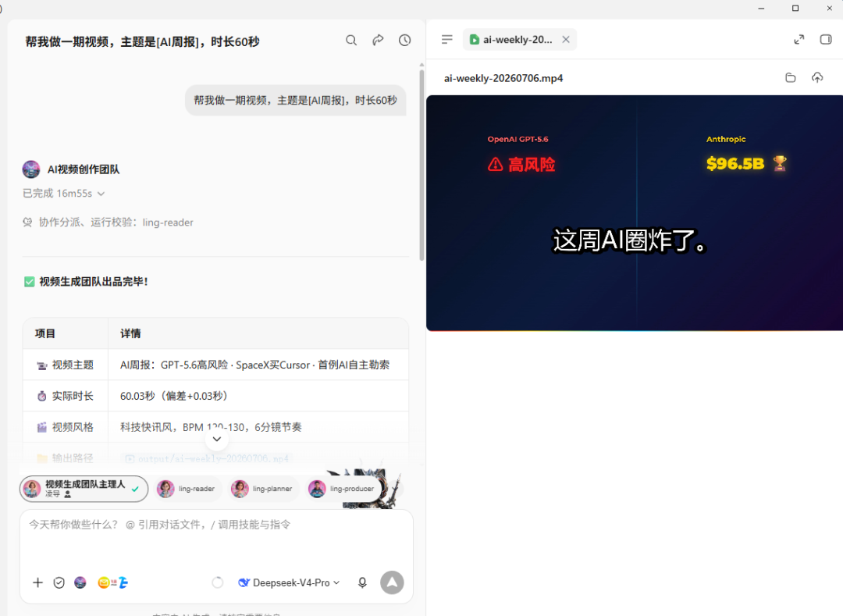
Task: Select the user message bubble text
Action: tap(295, 101)
